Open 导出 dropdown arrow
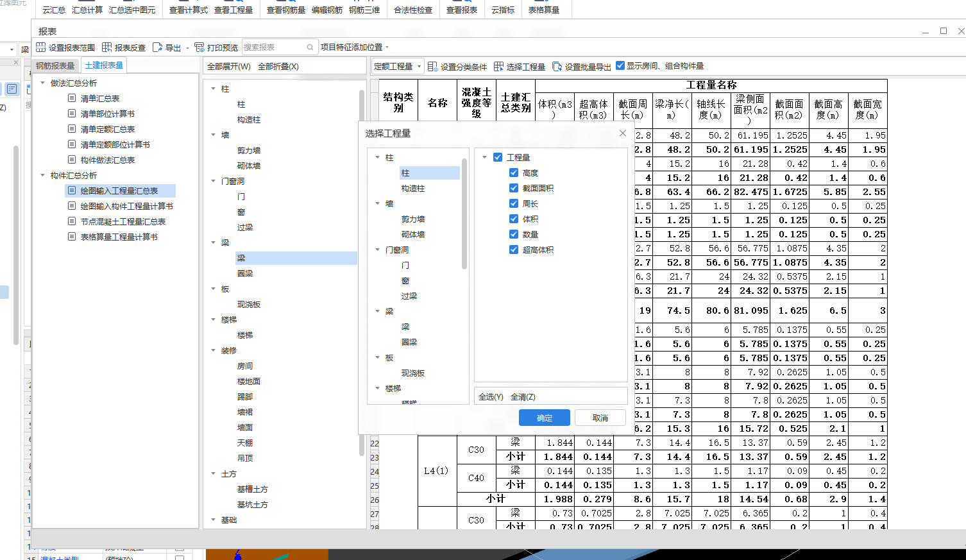 pos(187,48)
